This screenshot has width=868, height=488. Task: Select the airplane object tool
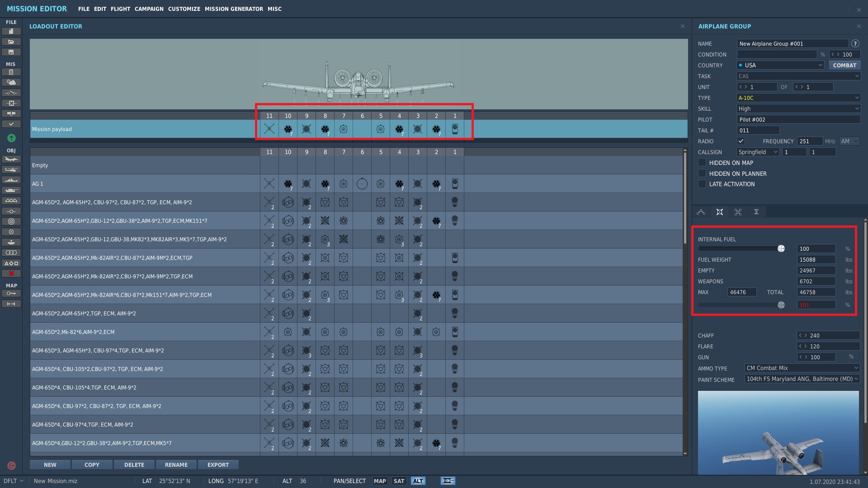[11, 159]
